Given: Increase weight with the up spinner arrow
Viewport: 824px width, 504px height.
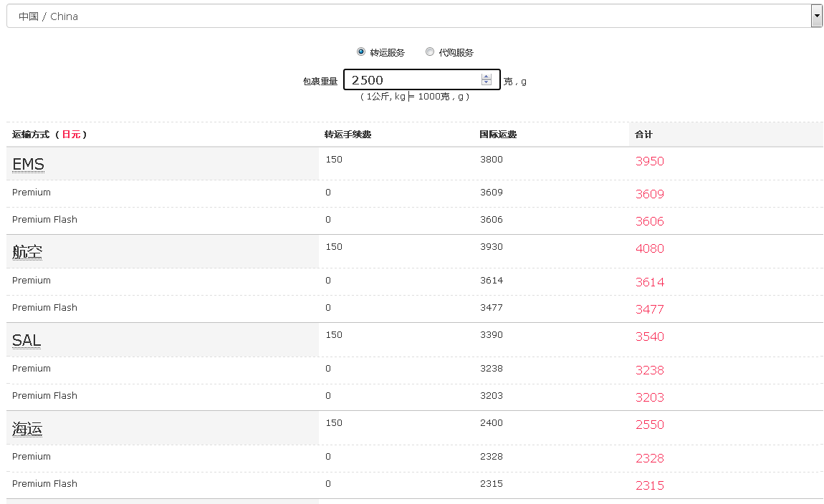Looking at the screenshot, I should [x=487, y=77].
